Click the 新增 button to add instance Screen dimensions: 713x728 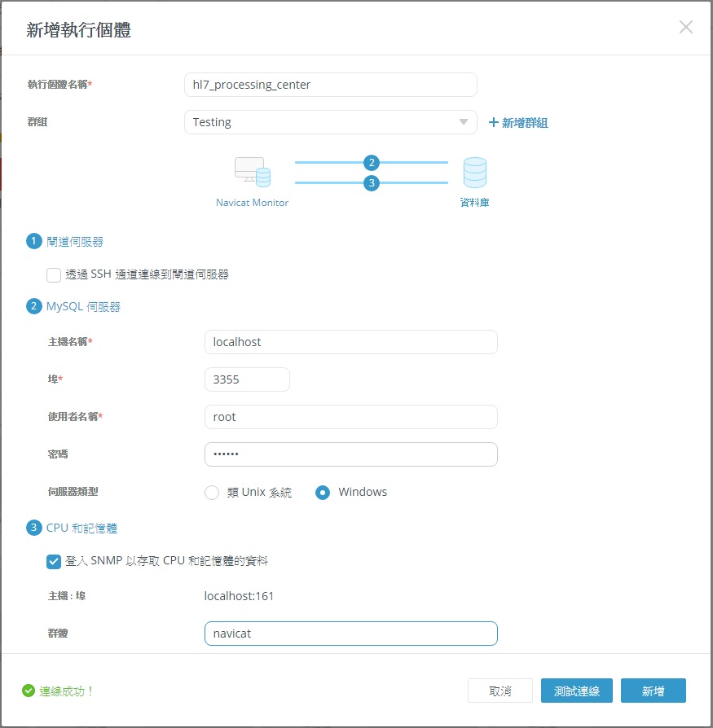tap(653, 691)
